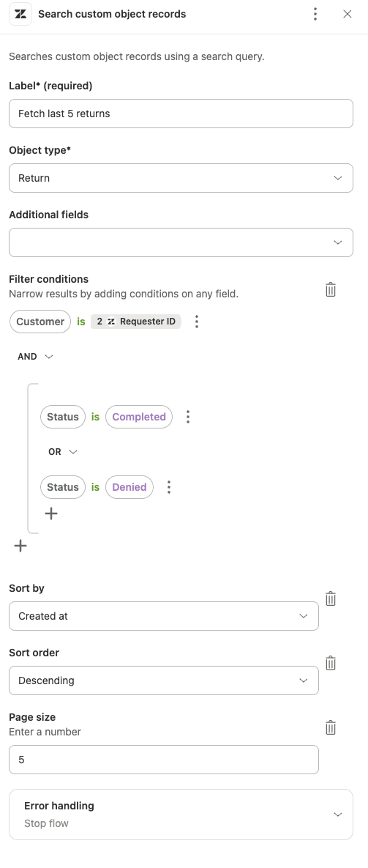
Task: Open options for the Customer condition
Action: 197,322
